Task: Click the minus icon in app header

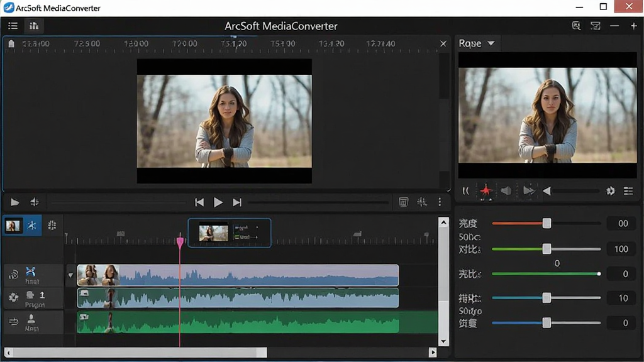Action: point(614,26)
